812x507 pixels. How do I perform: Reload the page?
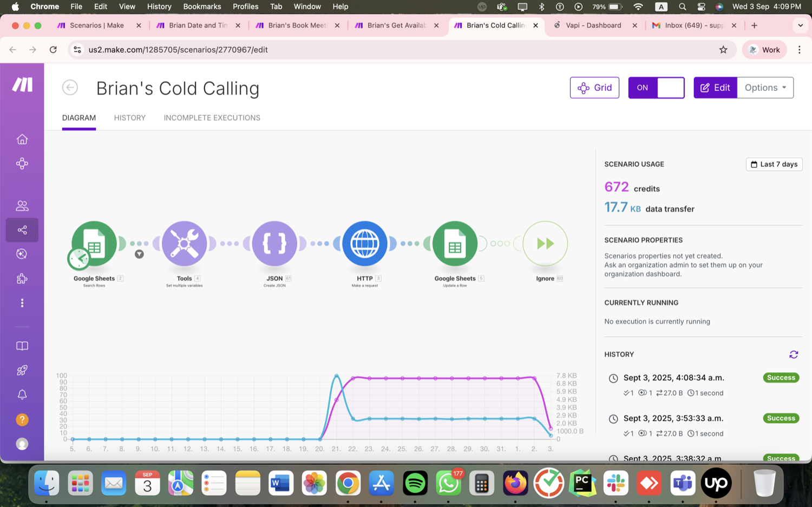tap(53, 50)
